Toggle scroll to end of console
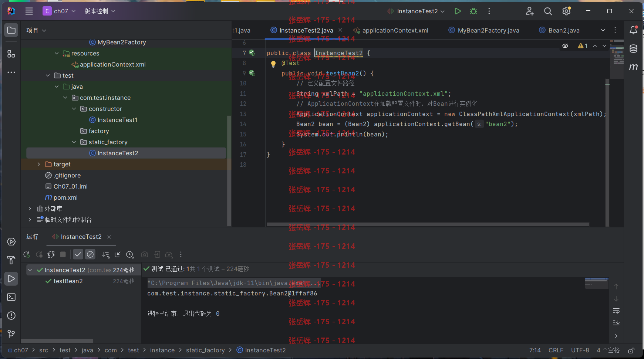 point(616,323)
